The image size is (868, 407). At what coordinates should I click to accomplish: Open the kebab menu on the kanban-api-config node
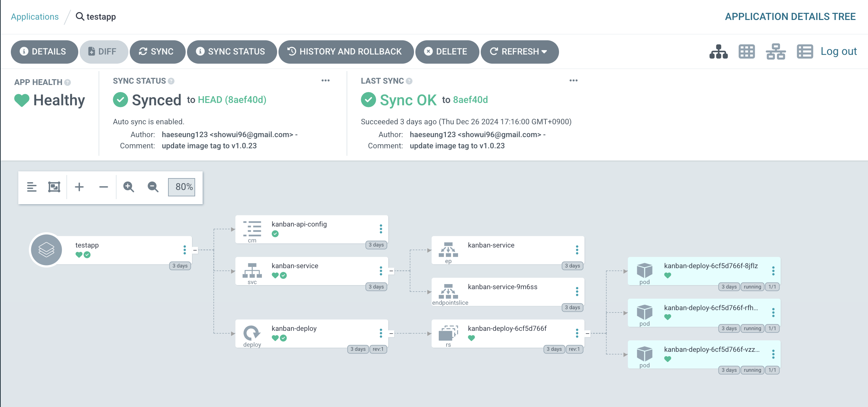click(x=381, y=229)
